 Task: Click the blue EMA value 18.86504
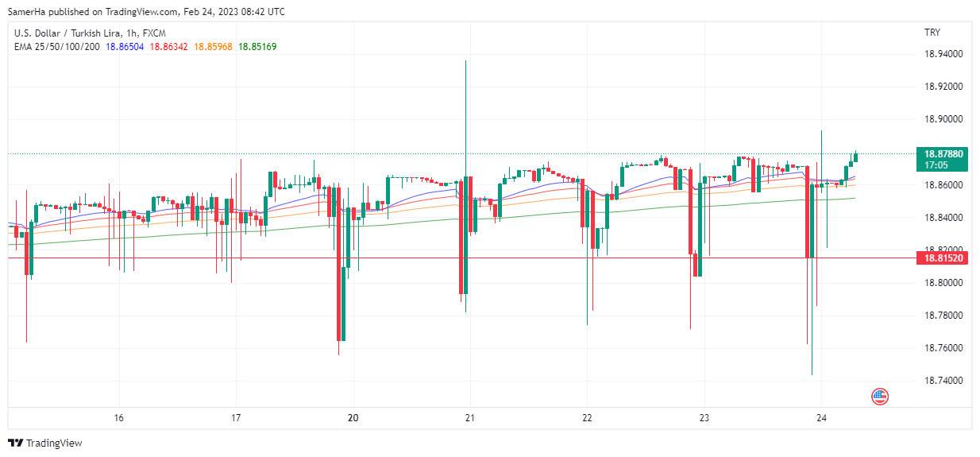click(x=125, y=47)
